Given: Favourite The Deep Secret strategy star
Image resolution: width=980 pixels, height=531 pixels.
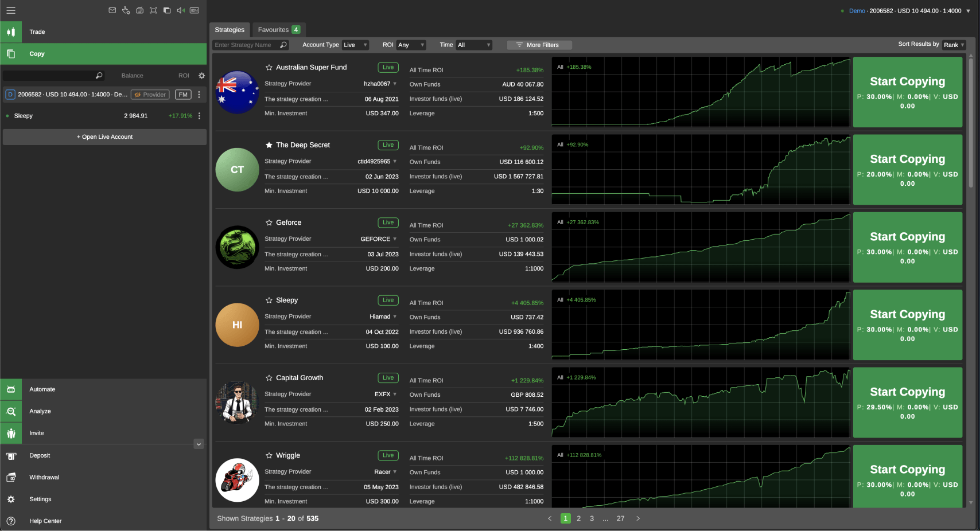Looking at the screenshot, I should click(268, 145).
